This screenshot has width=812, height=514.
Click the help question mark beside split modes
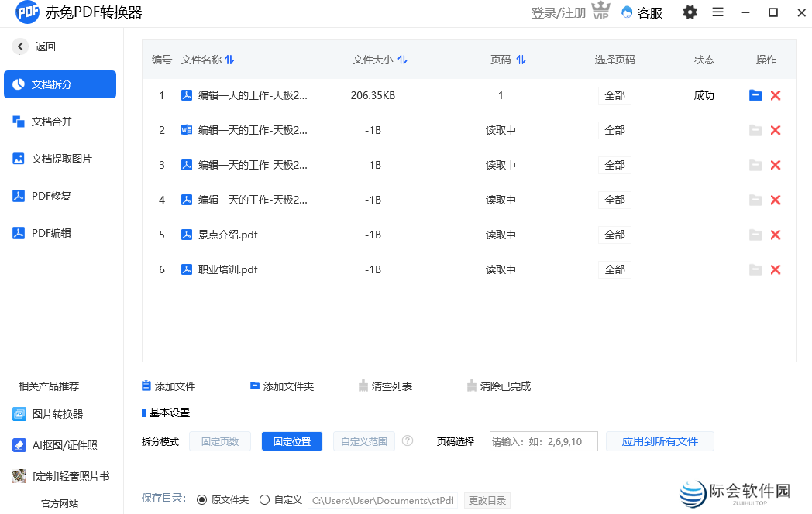(x=408, y=440)
